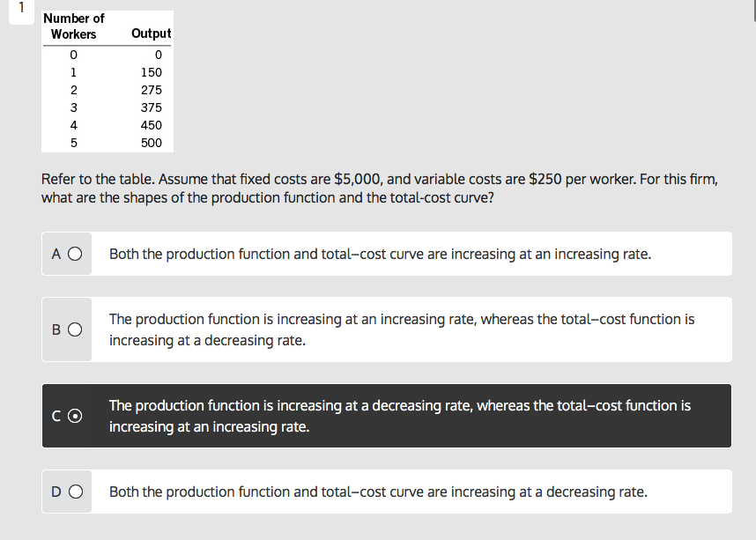The image size is (756, 540).
Task: Click the question text about production function shapes
Action: [x=379, y=188]
